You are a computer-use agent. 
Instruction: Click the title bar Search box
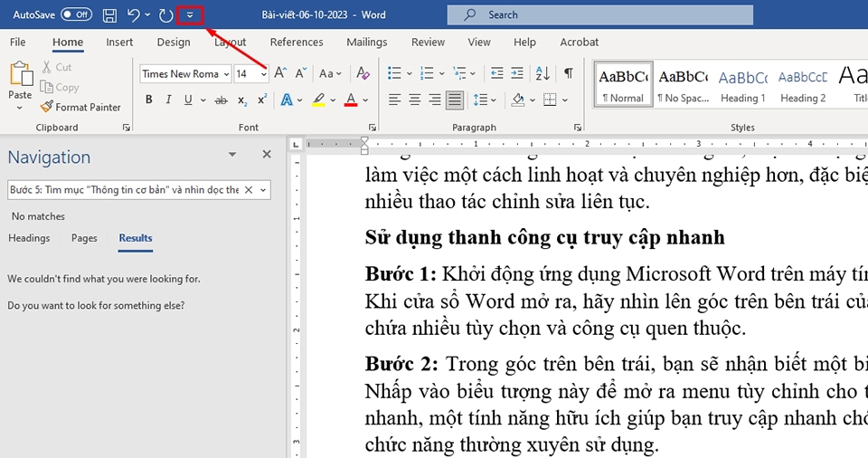click(x=600, y=15)
